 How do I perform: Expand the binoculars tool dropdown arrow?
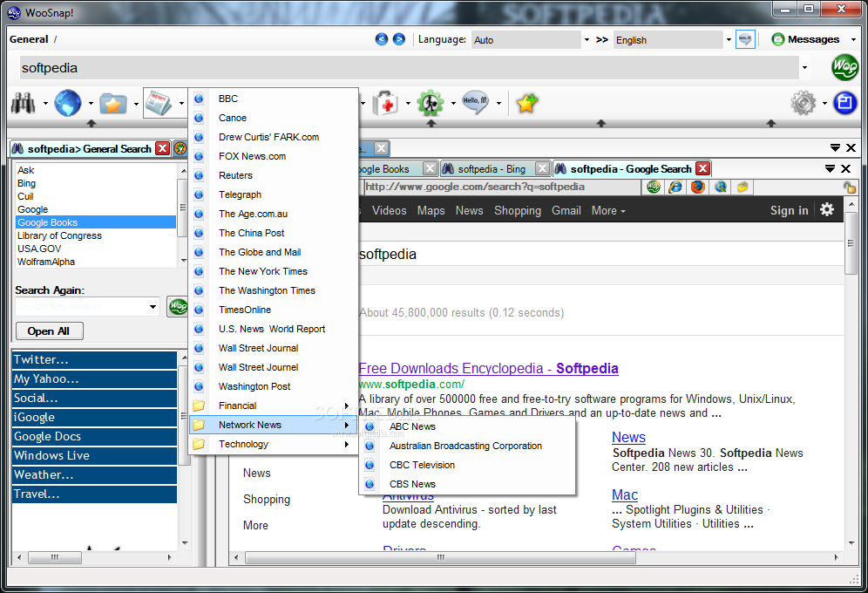coord(45,104)
